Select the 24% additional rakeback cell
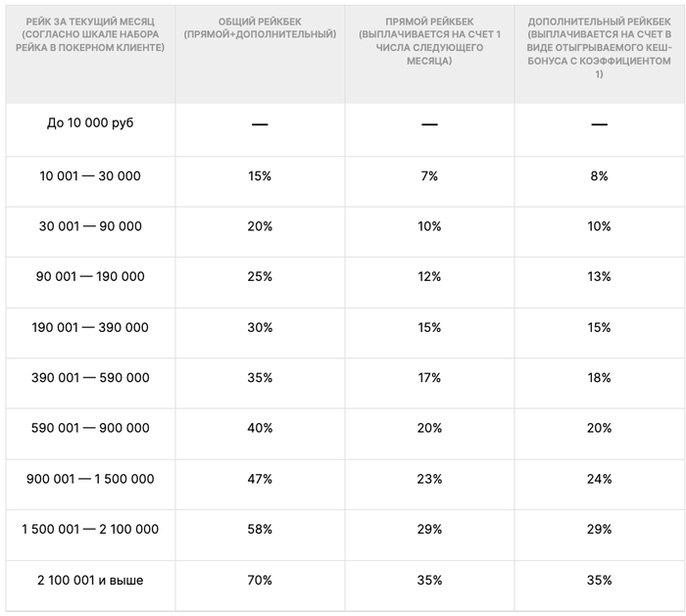 pos(599,479)
